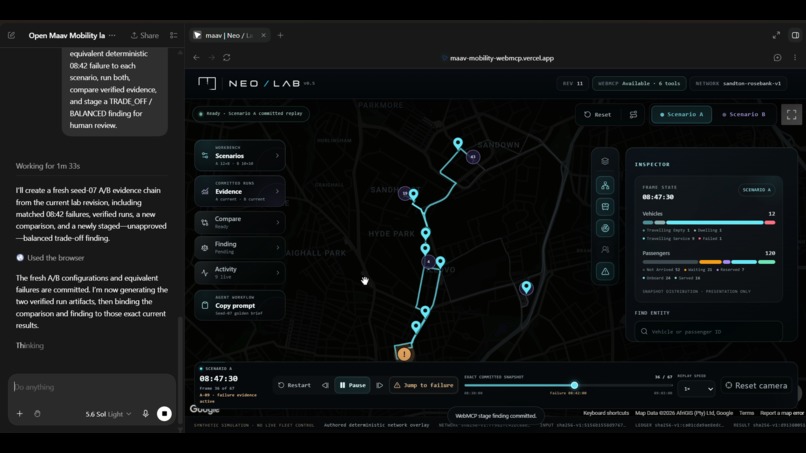Step forward one frame
Screen dimensions: 806x453
click(x=379, y=385)
